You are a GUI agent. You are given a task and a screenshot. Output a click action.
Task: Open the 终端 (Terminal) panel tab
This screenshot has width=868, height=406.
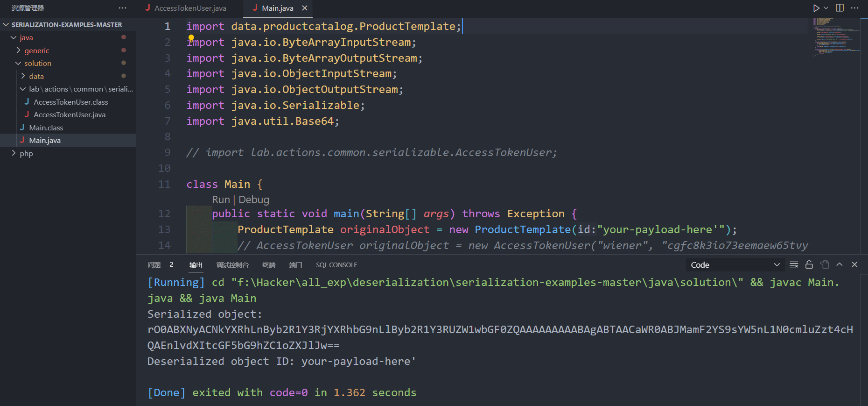pyautogui.click(x=269, y=265)
